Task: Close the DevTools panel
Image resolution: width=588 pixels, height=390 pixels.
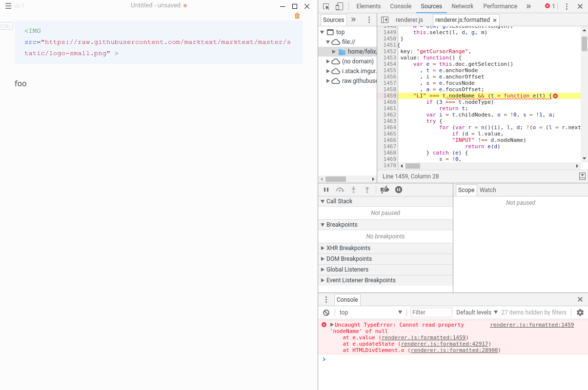Action: coord(580,6)
